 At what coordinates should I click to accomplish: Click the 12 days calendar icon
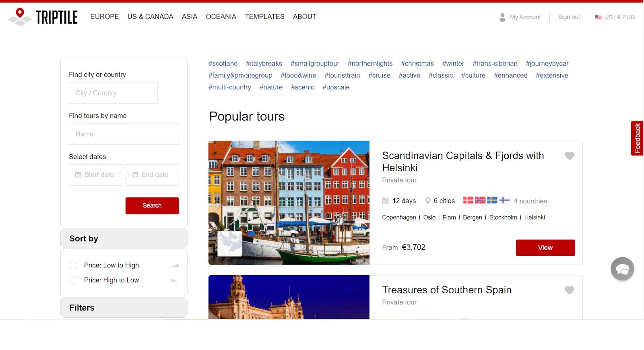(385, 201)
